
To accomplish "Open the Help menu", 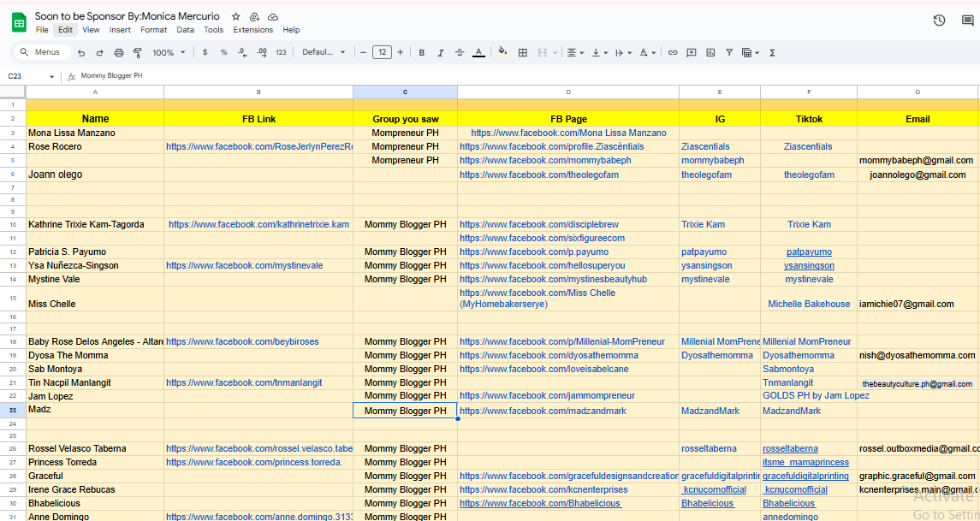I will click(x=291, y=29).
